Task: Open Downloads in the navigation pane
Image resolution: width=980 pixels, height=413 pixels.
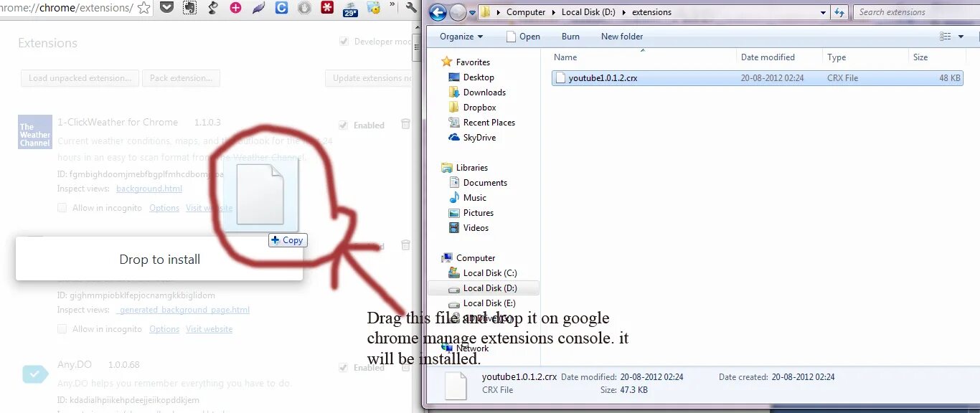Action: coord(477,92)
